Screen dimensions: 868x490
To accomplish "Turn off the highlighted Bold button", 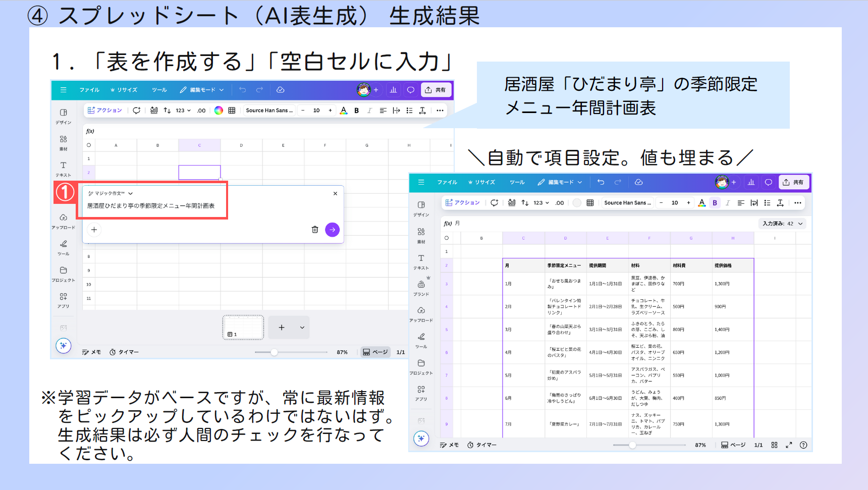I will point(715,203).
